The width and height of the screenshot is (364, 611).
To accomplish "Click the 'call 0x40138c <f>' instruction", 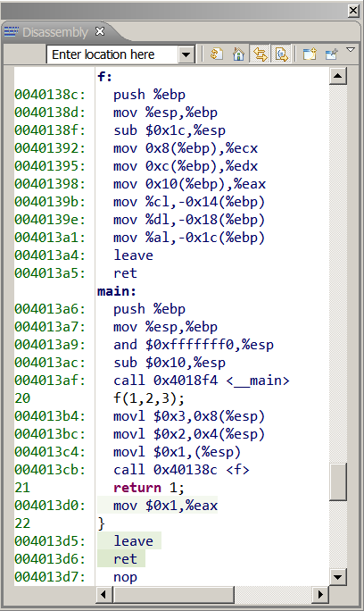I will pos(181,470).
